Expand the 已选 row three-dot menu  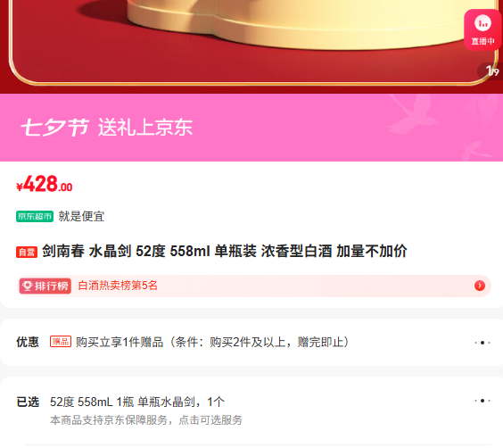point(482,401)
